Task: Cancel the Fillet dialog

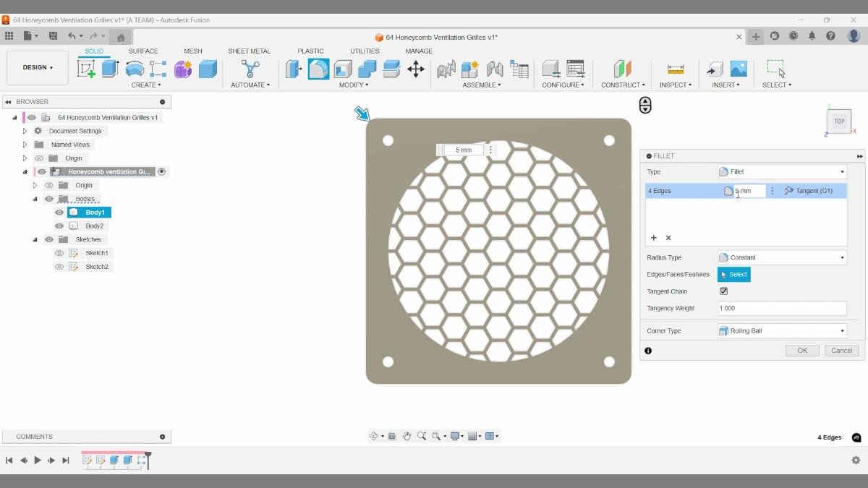Action: 842,351
